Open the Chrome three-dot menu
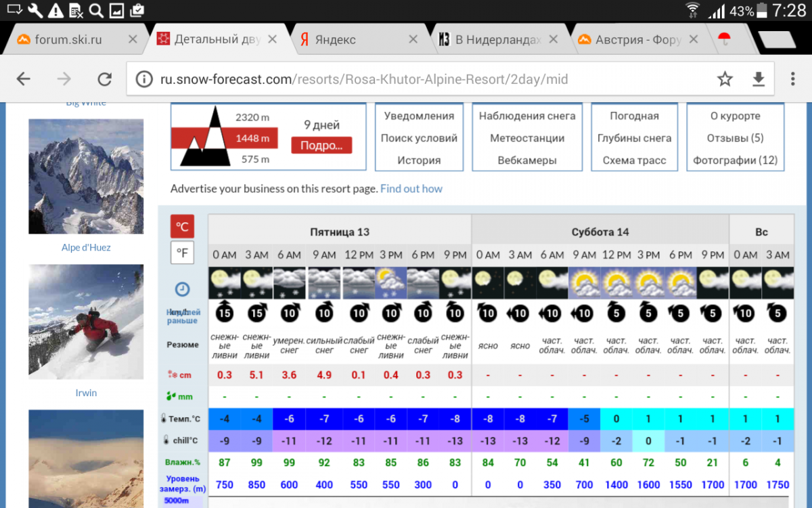The width and height of the screenshot is (812, 508). (793, 79)
